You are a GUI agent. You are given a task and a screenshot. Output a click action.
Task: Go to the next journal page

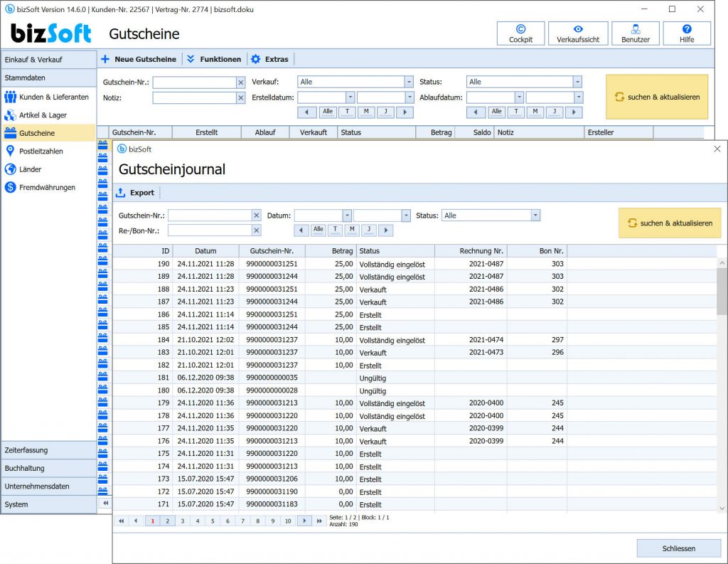[304, 521]
